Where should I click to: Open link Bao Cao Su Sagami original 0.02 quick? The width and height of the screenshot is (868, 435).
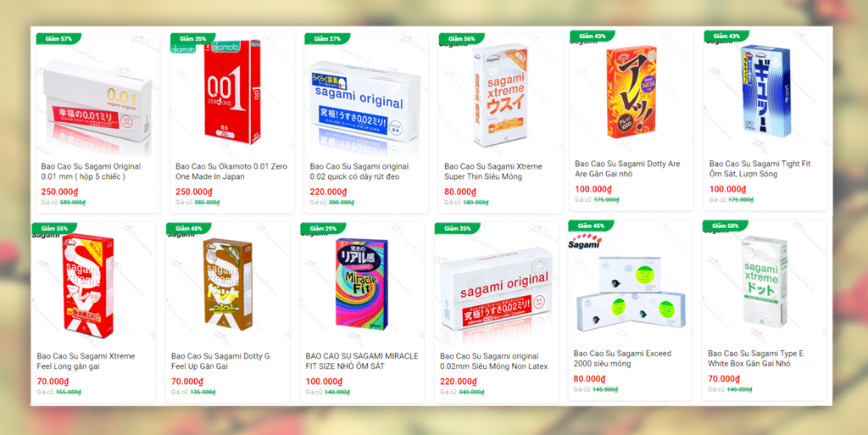[359, 171]
